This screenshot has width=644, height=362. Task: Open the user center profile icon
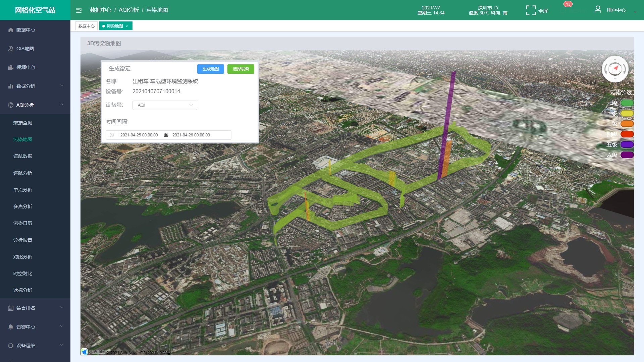click(598, 9)
